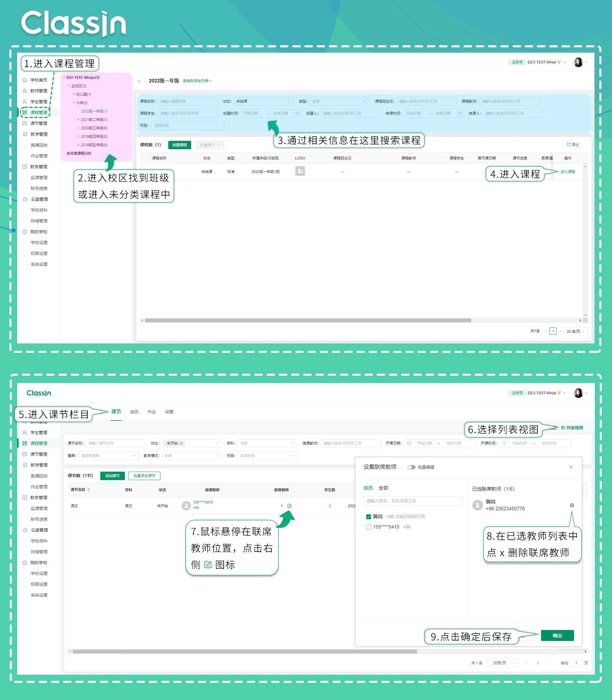Select the 课节 tab
Image resolution: width=612 pixels, height=700 pixels.
click(x=116, y=412)
